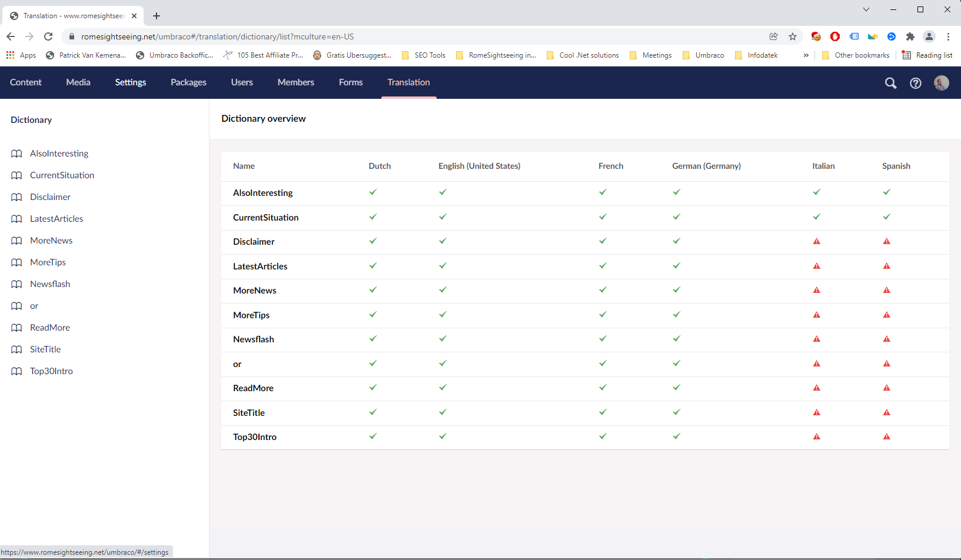
Task: Reload the page with the refresh icon
Action: click(48, 36)
